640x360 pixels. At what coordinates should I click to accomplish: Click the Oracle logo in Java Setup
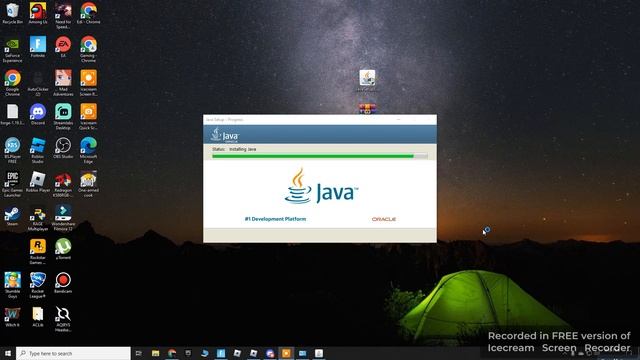(x=384, y=219)
